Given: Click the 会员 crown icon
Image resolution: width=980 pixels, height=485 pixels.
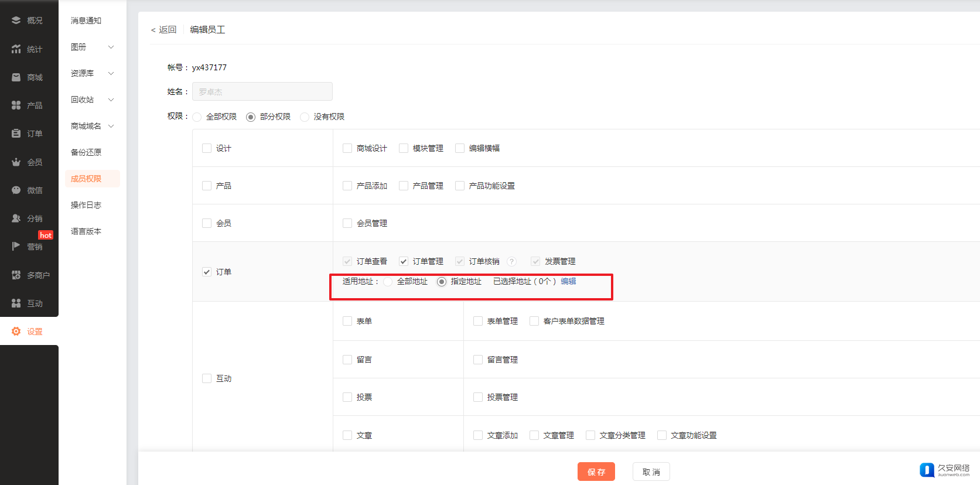Looking at the screenshot, I should pos(16,162).
